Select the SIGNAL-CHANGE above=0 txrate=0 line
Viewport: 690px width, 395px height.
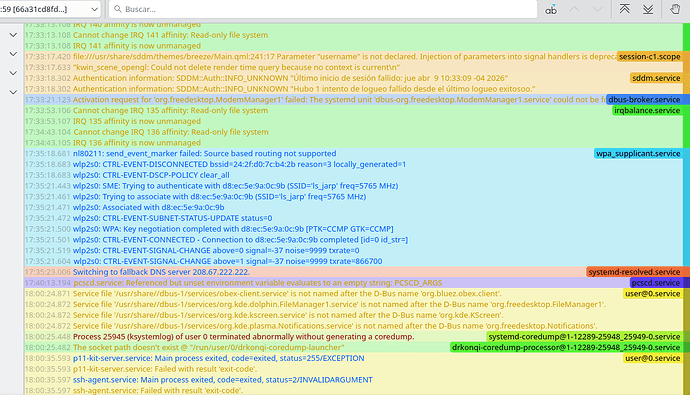216,250
